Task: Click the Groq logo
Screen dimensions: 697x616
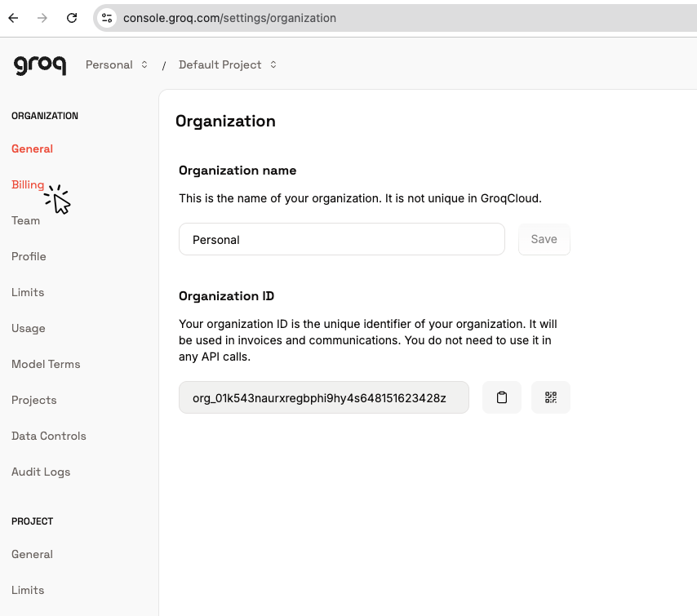Action: [40, 65]
